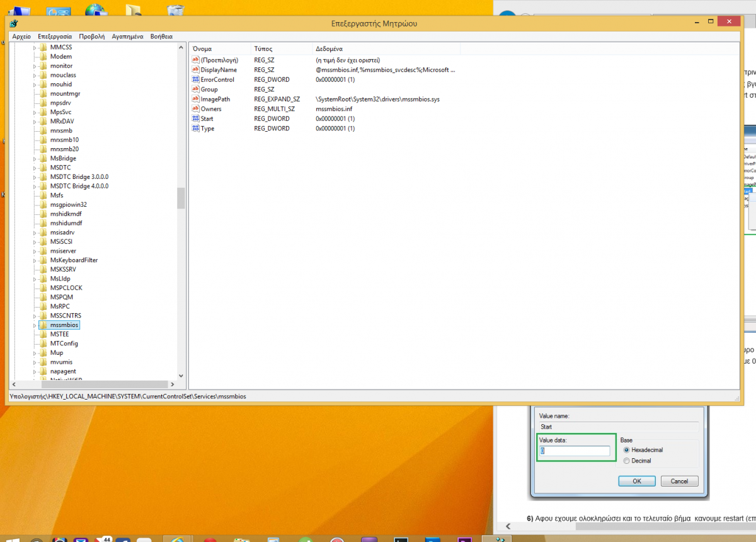Select Decimal radio in background tutorial image

point(626,461)
